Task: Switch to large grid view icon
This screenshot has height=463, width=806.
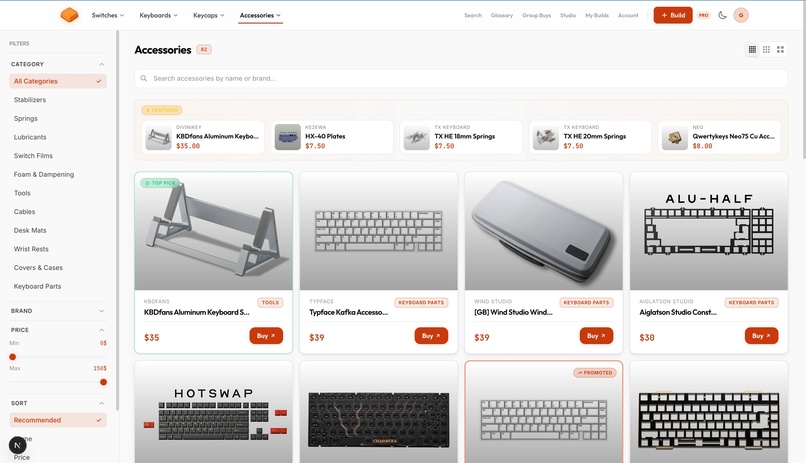Action: (x=780, y=49)
